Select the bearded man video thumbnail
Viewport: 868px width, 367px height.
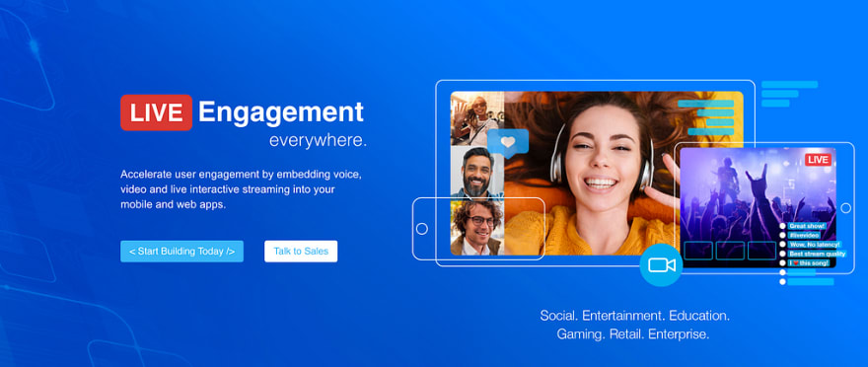pos(477,172)
